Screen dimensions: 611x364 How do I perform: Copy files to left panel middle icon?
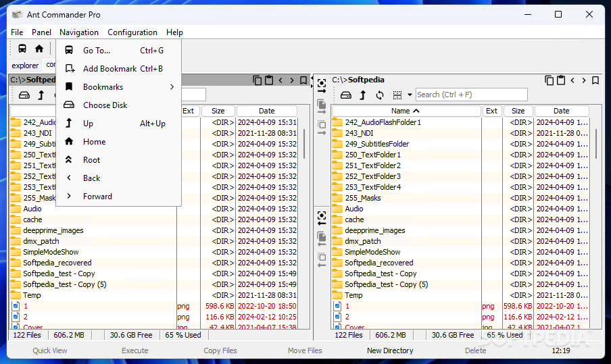click(322, 239)
